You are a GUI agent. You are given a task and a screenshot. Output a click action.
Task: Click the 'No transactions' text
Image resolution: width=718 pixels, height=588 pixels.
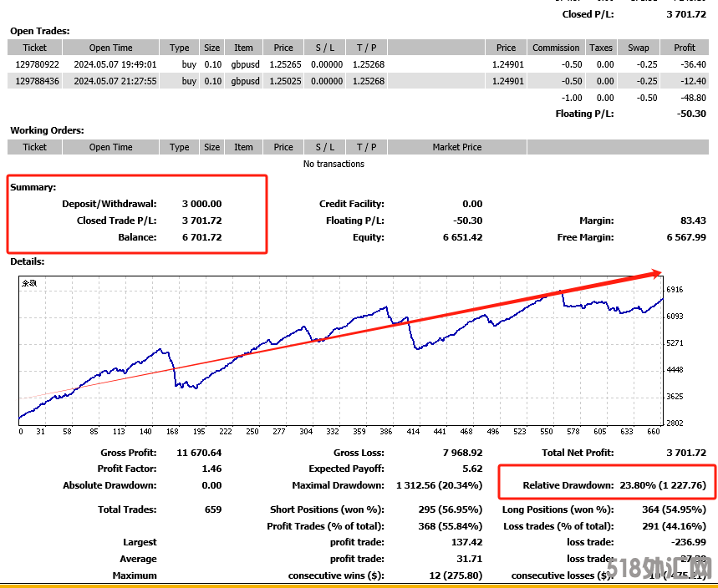pyautogui.click(x=334, y=164)
